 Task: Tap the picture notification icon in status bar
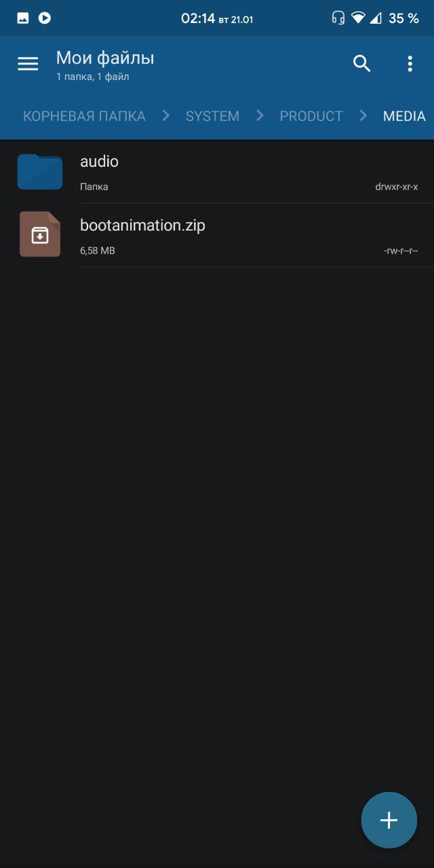[x=23, y=18]
